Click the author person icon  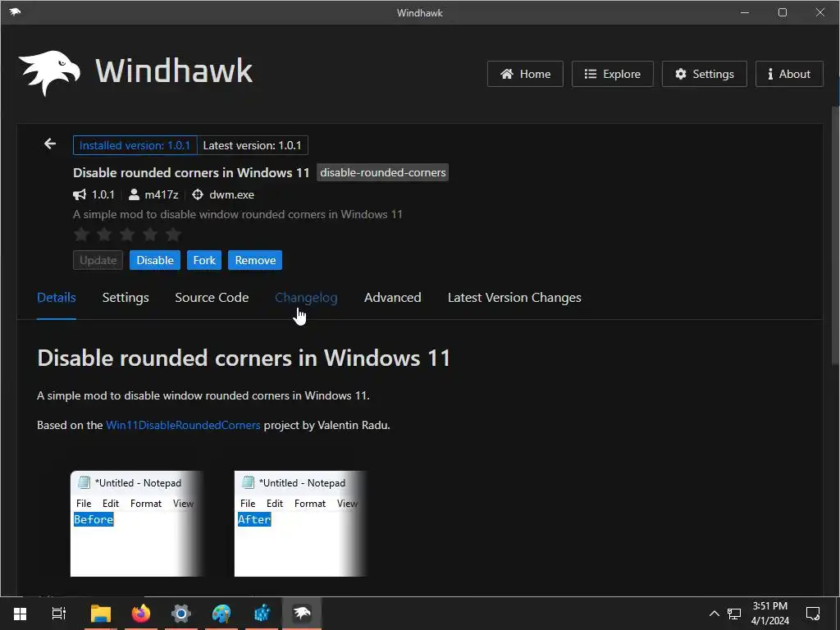coord(134,194)
